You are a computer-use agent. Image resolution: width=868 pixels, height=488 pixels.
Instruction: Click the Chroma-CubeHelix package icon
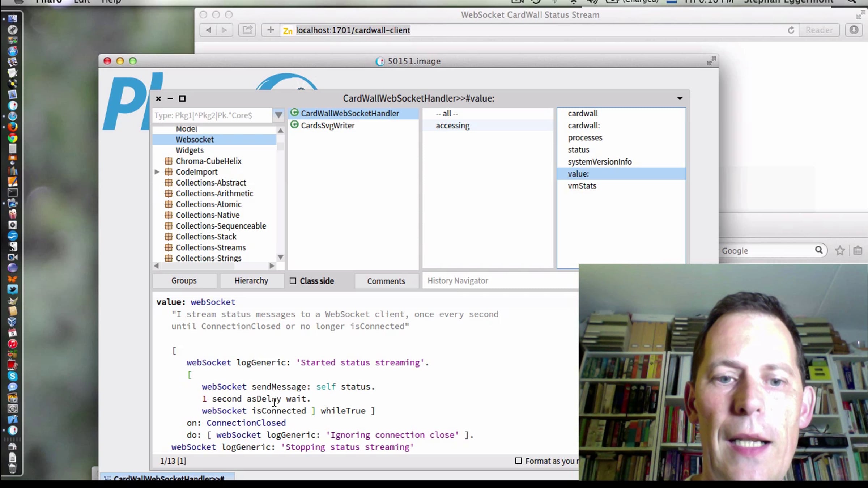pos(169,161)
